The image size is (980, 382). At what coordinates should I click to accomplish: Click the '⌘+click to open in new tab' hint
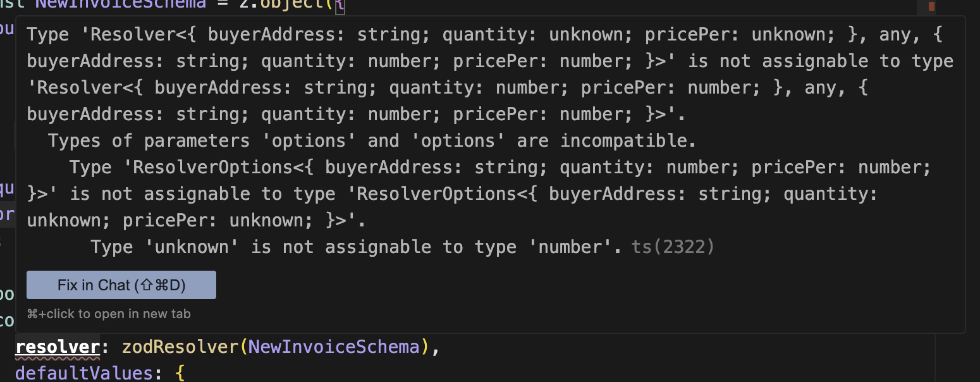click(109, 314)
